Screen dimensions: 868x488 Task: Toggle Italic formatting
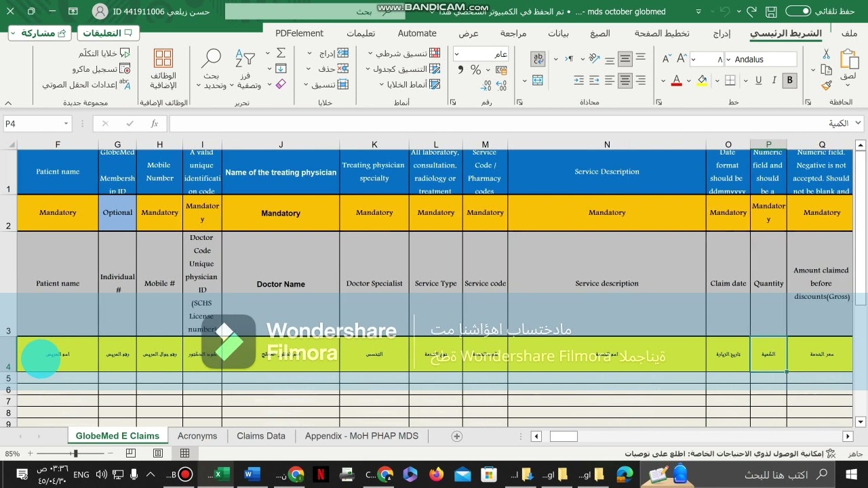774,81
